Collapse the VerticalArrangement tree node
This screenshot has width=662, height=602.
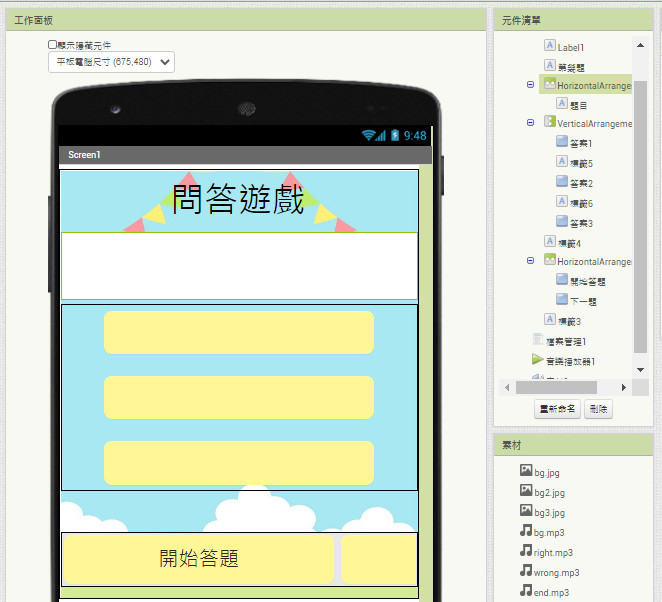tap(531, 122)
